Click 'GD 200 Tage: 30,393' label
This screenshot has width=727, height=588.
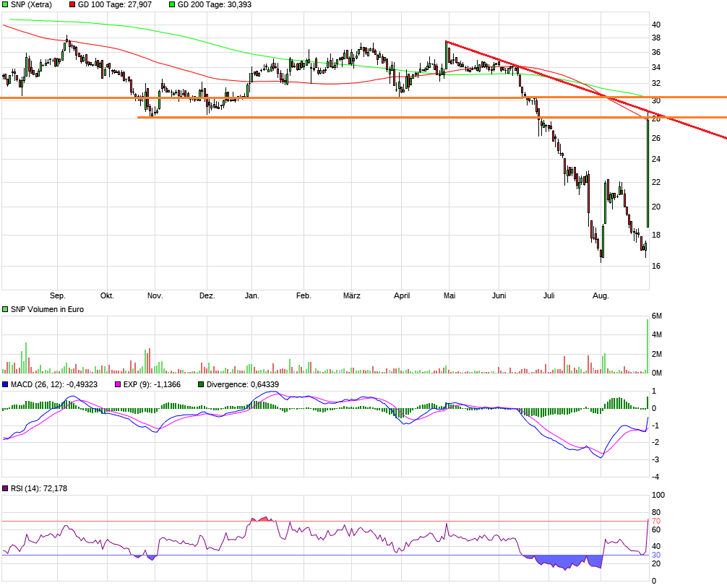(x=215, y=4)
